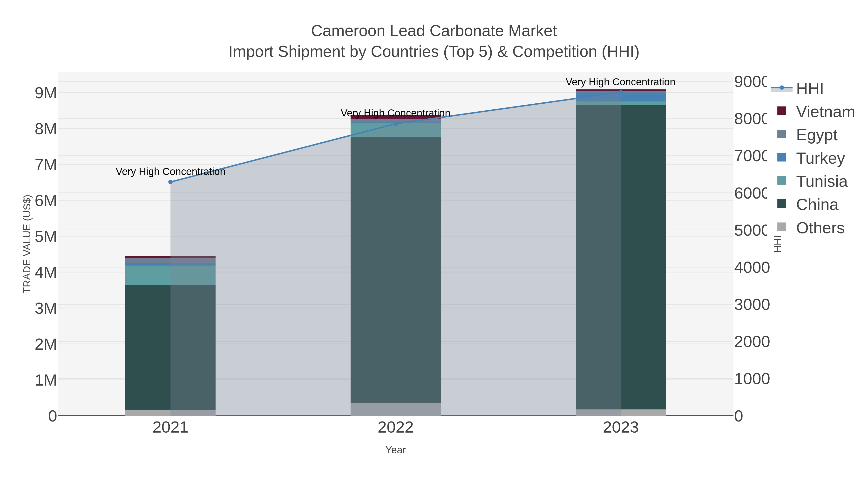868x488 pixels.
Task: Toggle the Turkey legend entry
Action: [x=811, y=158]
